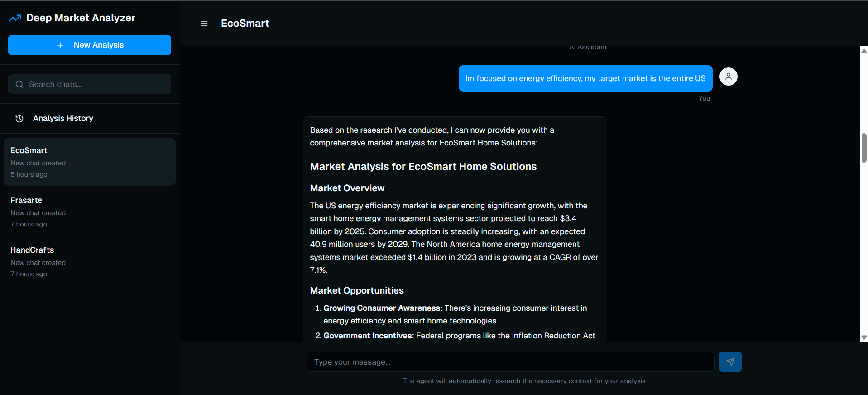Image resolution: width=868 pixels, height=395 pixels.
Task: Click the Deep Market Analyzer title text
Action: 81,18
